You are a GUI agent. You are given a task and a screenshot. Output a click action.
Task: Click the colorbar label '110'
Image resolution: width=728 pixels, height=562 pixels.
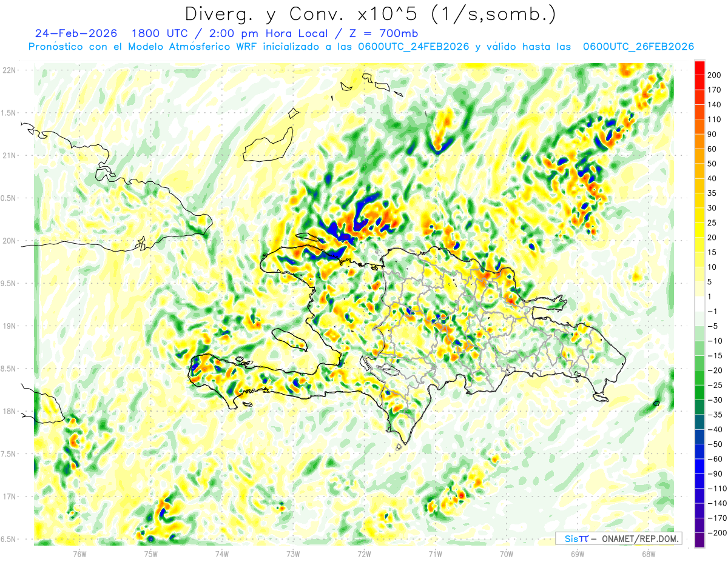714,119
